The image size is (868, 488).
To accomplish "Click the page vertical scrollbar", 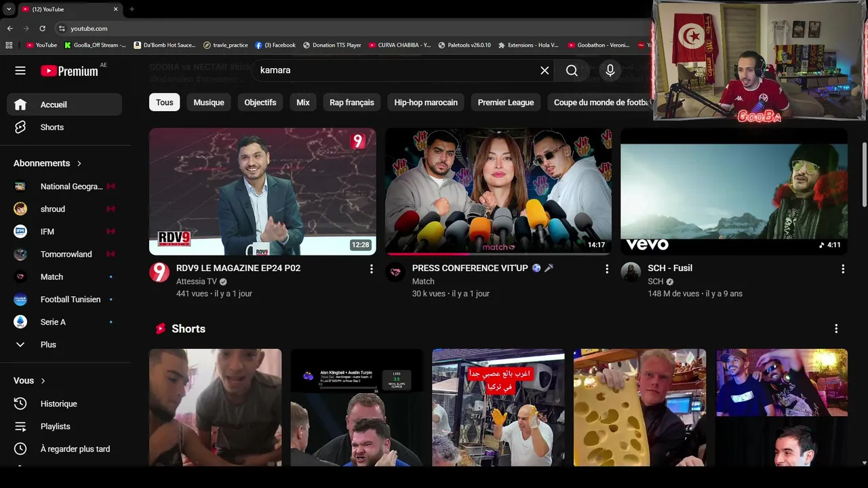I will 864,174.
